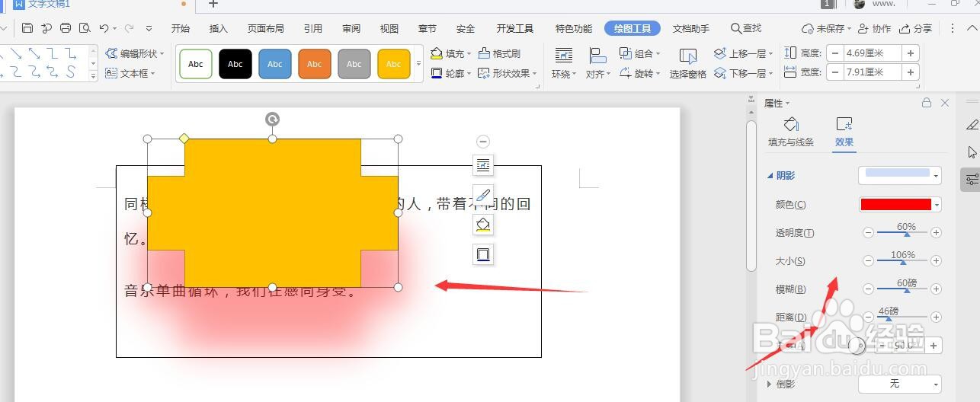Click the Format Painter (格式刷) button
The width and height of the screenshot is (980, 402).
[500, 54]
